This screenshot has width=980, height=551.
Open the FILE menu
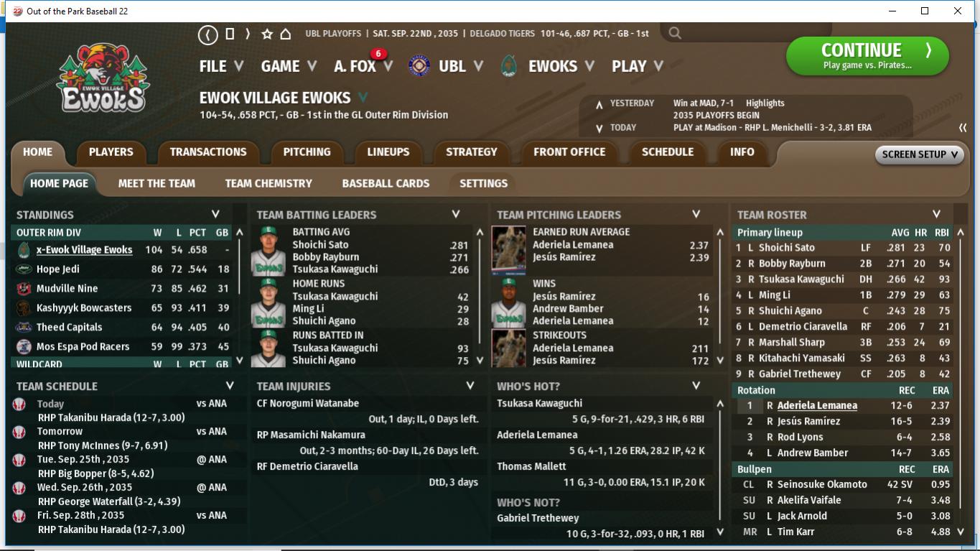pyautogui.click(x=221, y=66)
